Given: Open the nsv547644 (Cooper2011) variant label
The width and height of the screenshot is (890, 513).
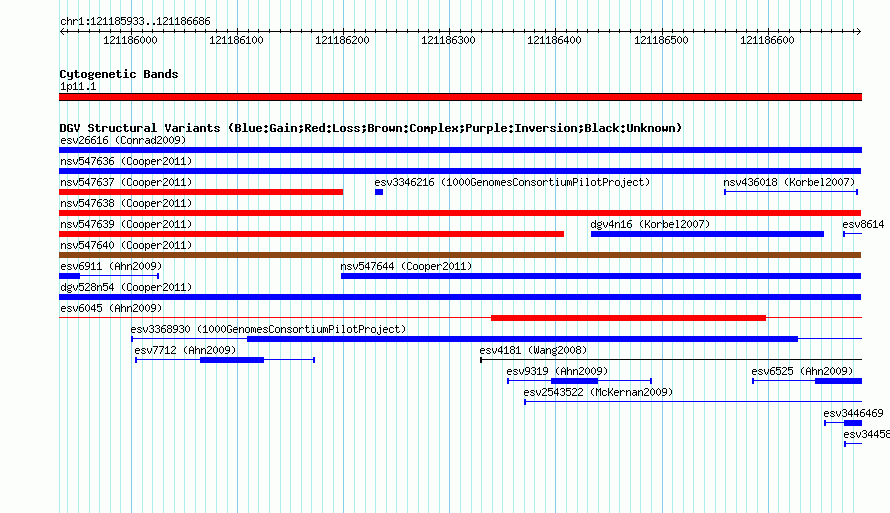Looking at the screenshot, I should click(406, 266).
